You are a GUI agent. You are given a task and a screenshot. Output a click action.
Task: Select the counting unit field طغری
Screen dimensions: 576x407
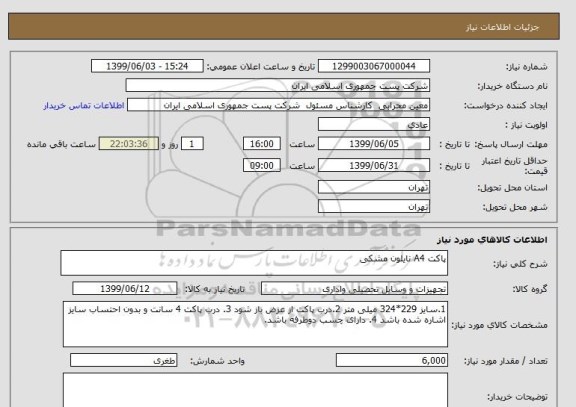tap(123, 361)
